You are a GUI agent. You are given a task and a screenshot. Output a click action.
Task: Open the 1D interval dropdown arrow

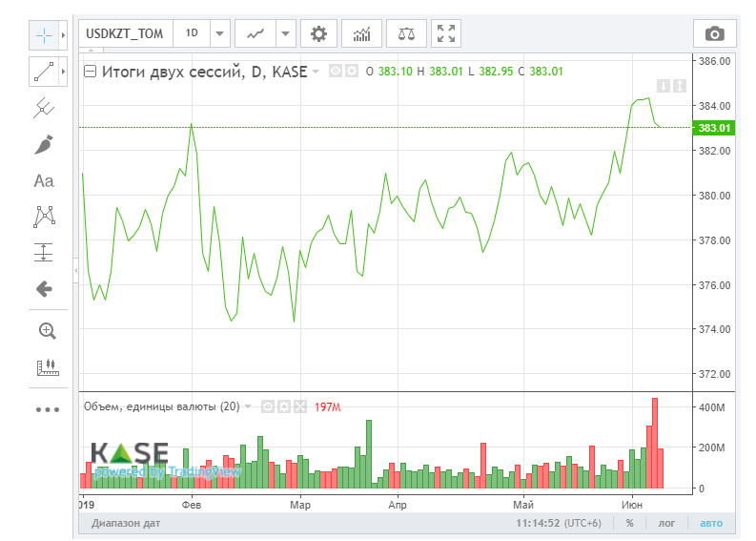220,33
